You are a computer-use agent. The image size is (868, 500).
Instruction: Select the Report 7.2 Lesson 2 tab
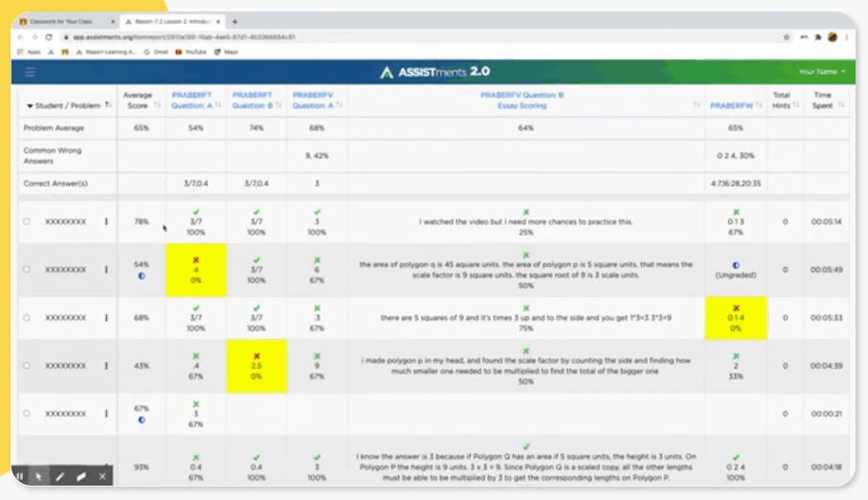(x=171, y=22)
